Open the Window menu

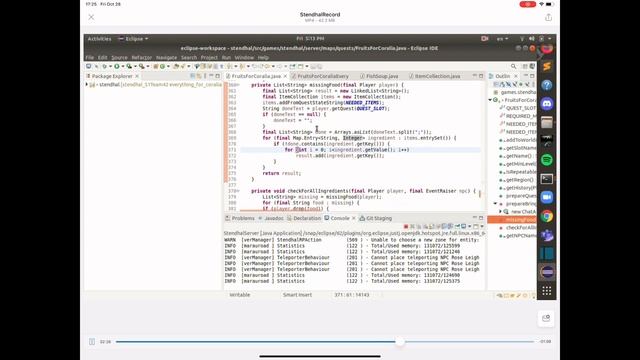[244, 58]
